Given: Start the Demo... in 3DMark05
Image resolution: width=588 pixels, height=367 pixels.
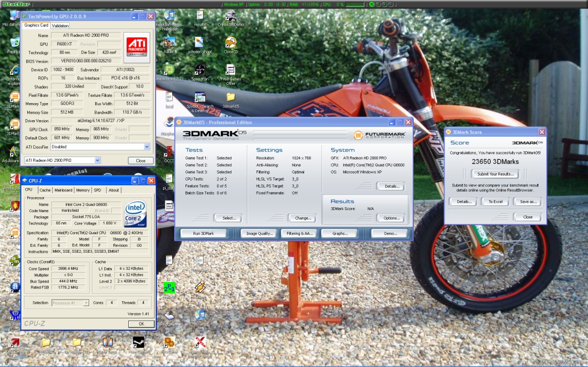Looking at the screenshot, I should coord(390,233).
